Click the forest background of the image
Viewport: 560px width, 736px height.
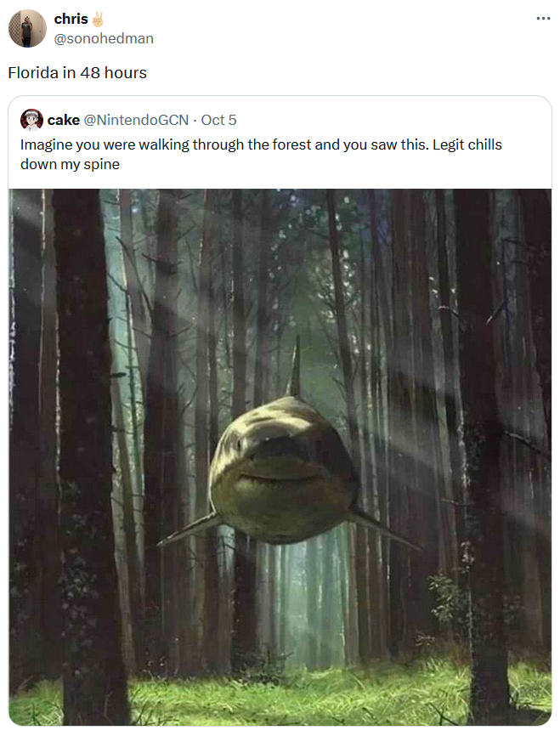pyautogui.click(x=102, y=297)
